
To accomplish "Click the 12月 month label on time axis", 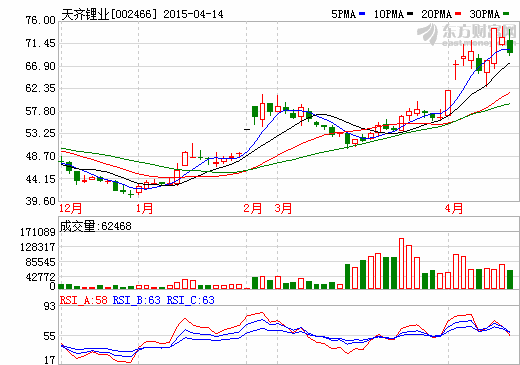I will [x=70, y=209].
